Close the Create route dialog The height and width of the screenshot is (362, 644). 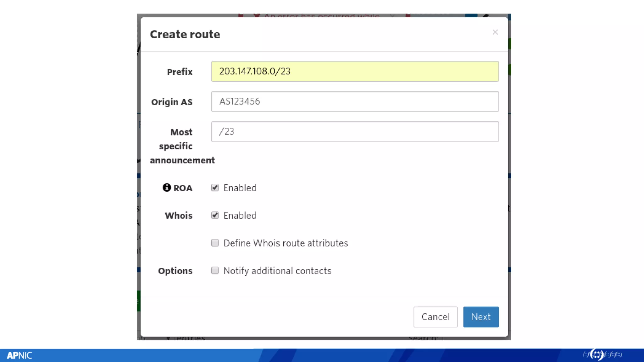[x=495, y=32]
